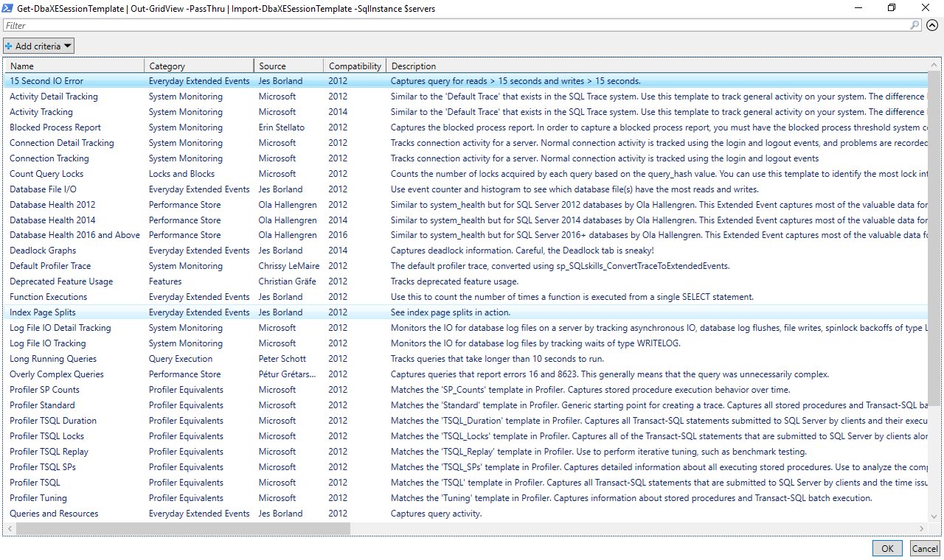
Task: Select the Log File IO Tracking row
Action: (x=465, y=343)
